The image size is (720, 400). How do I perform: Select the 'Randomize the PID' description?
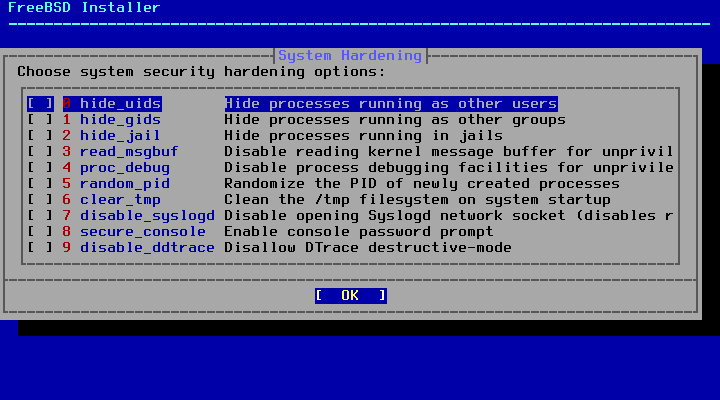point(422,184)
